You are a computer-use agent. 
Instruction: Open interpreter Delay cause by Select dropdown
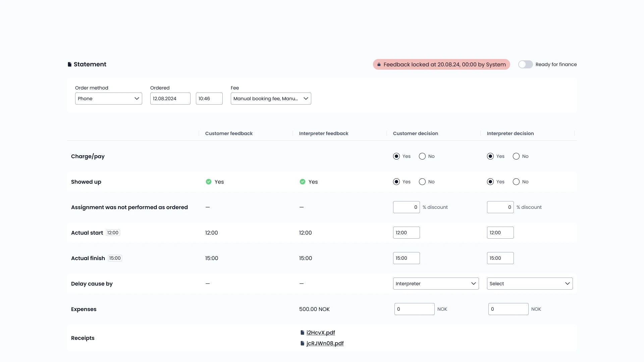tap(530, 284)
